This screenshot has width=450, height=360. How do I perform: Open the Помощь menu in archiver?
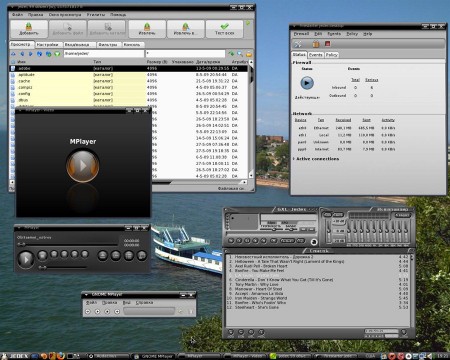pyautogui.click(x=118, y=15)
